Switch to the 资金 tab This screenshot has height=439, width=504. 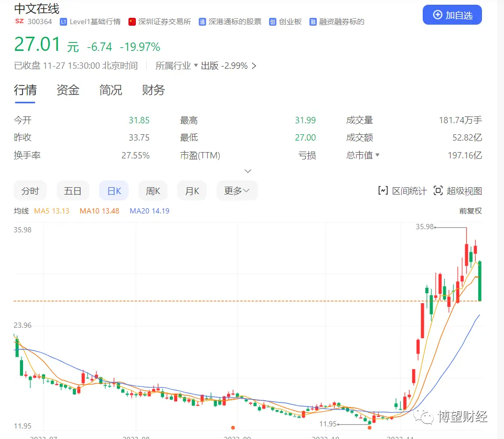(68, 90)
